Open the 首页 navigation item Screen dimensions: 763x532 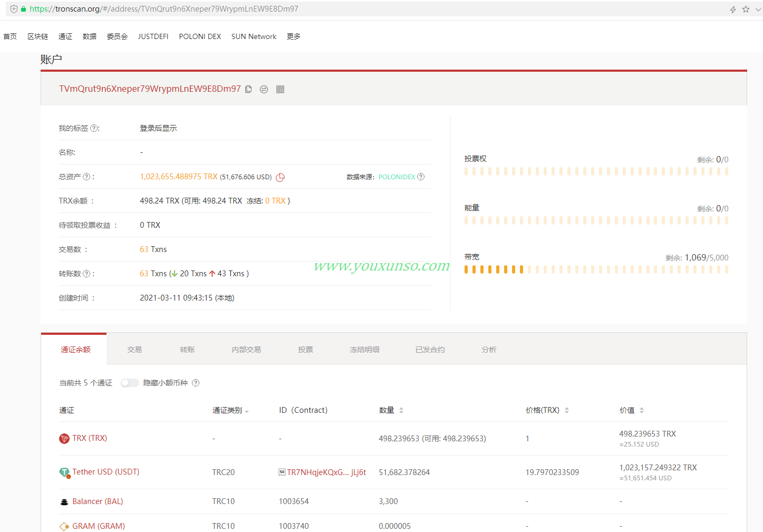(10, 36)
